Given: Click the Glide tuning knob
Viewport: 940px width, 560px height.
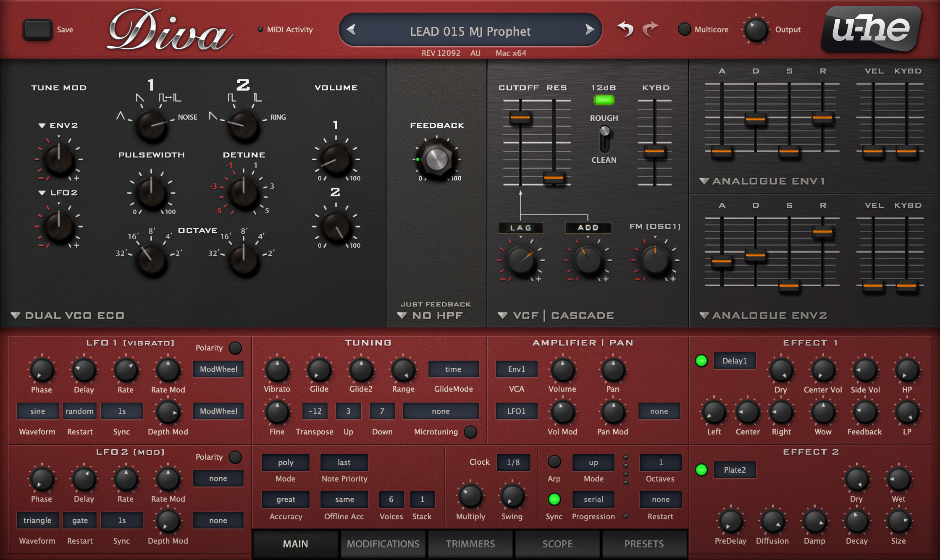Looking at the screenshot, I should coord(319,370).
